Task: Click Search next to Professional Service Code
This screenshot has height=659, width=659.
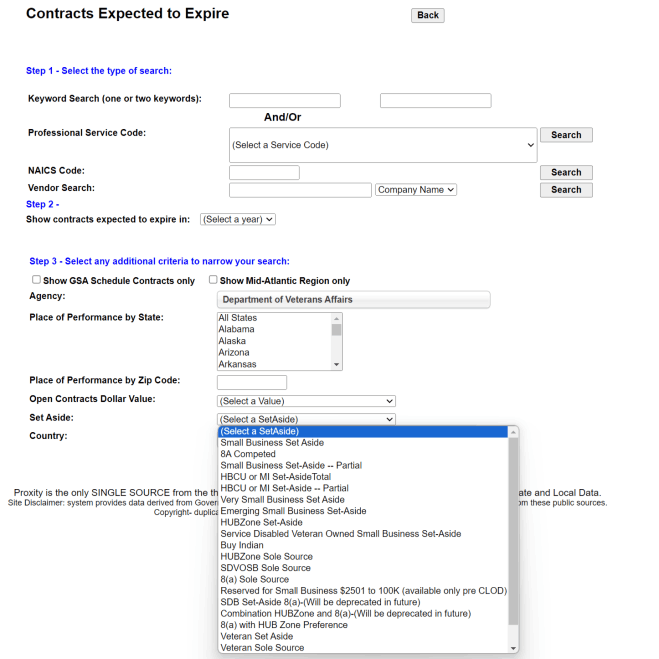Action: point(566,135)
